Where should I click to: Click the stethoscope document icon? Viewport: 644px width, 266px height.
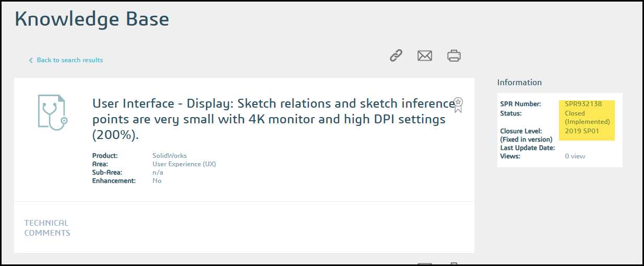(x=53, y=111)
